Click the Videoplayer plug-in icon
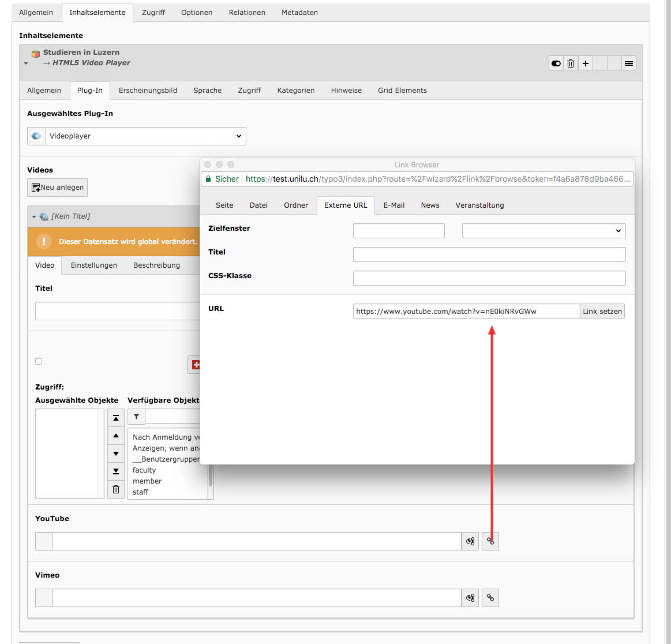Image resolution: width=671 pixels, height=644 pixels. click(37, 136)
